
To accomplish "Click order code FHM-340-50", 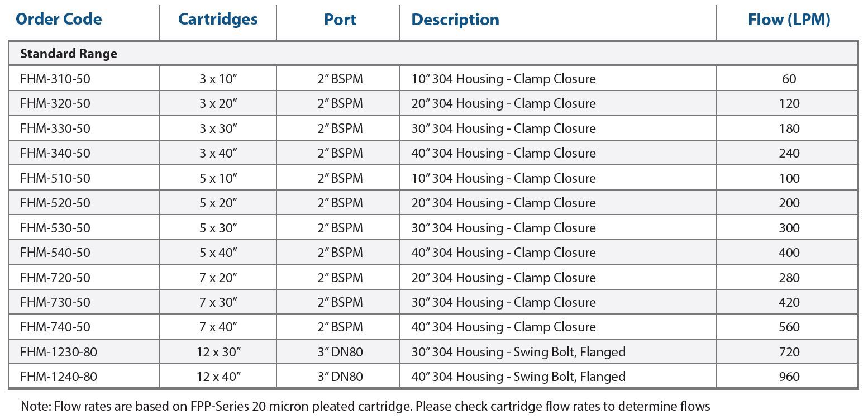I will coord(55,153).
